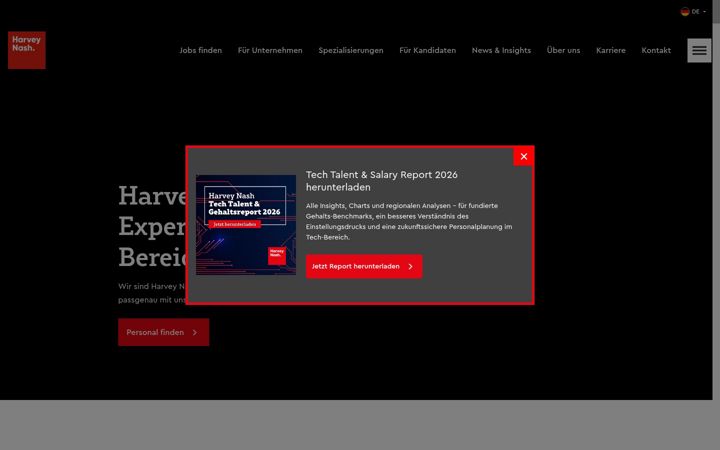The width and height of the screenshot is (720, 450).
Task: Open the Für Unternehmen menu
Action: (x=270, y=51)
